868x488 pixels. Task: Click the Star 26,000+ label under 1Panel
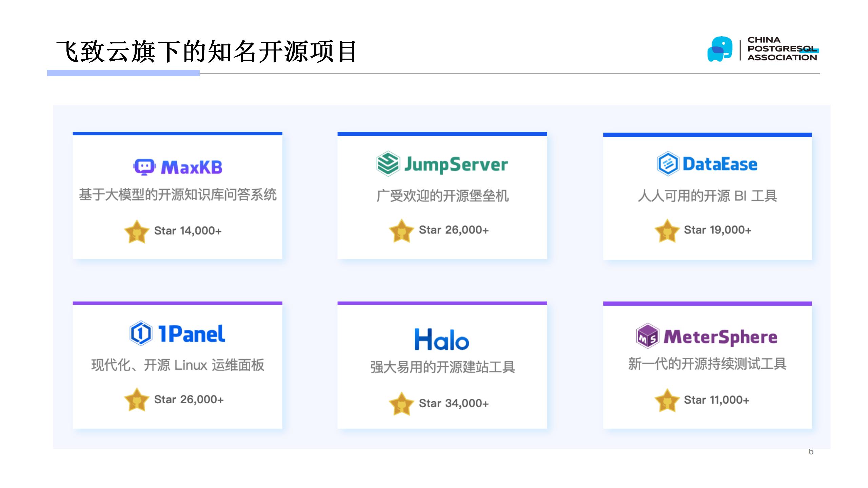point(189,400)
